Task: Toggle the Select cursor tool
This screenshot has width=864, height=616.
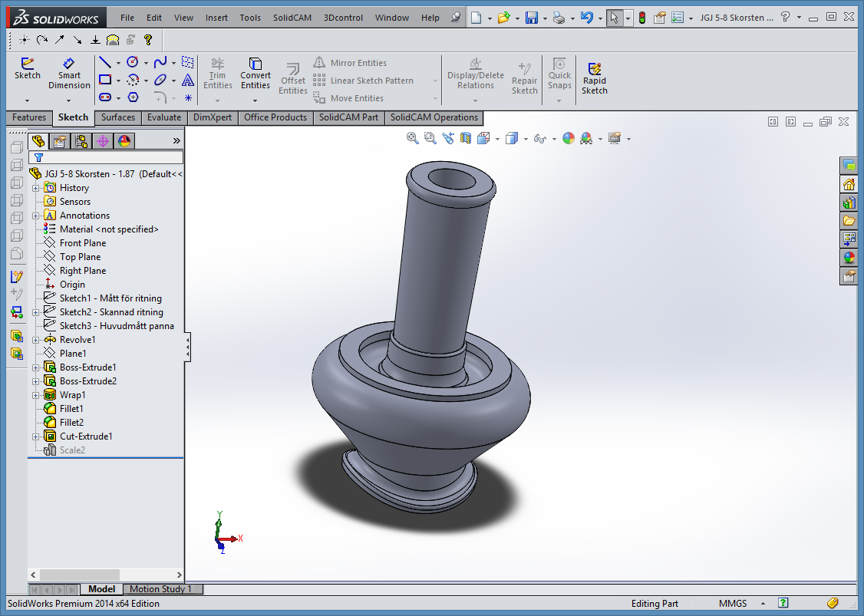Action: click(614, 18)
